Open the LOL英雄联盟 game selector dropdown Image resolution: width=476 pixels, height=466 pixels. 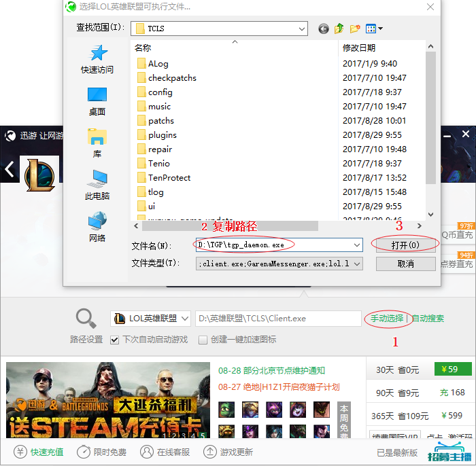(150, 319)
